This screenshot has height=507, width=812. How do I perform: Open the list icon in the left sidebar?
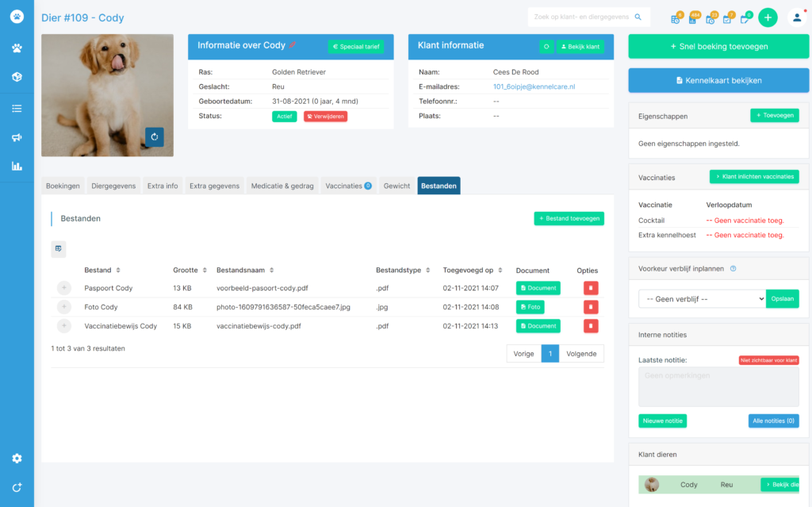(x=17, y=108)
